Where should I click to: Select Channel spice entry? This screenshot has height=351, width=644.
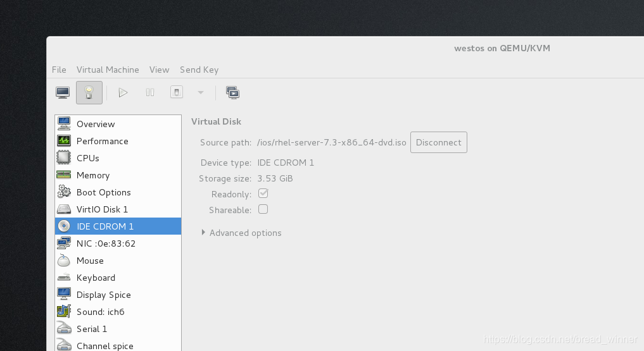118,345
